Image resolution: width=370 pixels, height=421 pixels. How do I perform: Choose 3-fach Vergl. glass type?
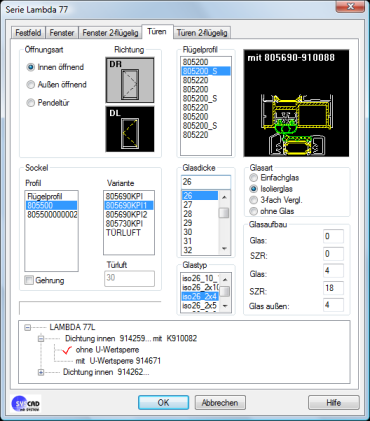point(254,200)
